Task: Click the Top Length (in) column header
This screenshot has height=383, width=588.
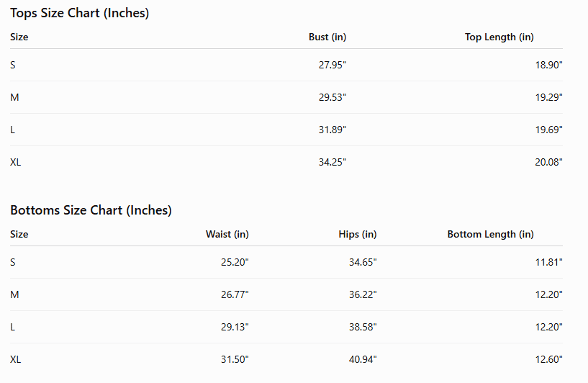Action: [499, 37]
